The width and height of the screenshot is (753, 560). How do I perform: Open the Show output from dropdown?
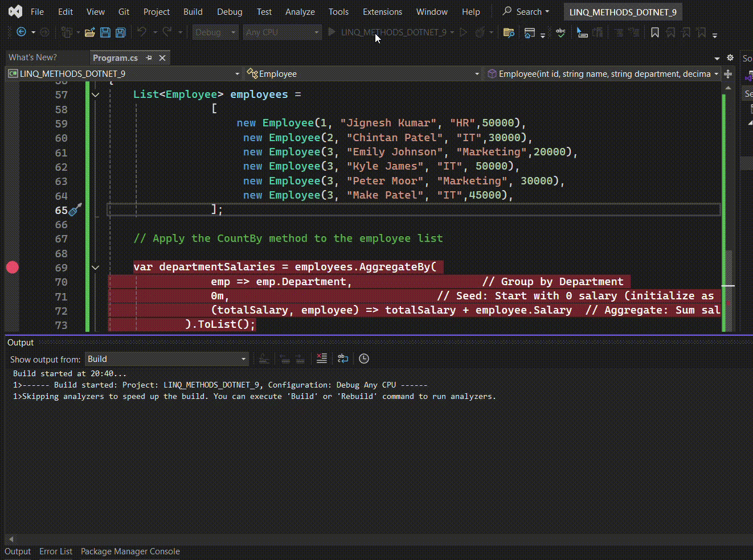click(166, 359)
